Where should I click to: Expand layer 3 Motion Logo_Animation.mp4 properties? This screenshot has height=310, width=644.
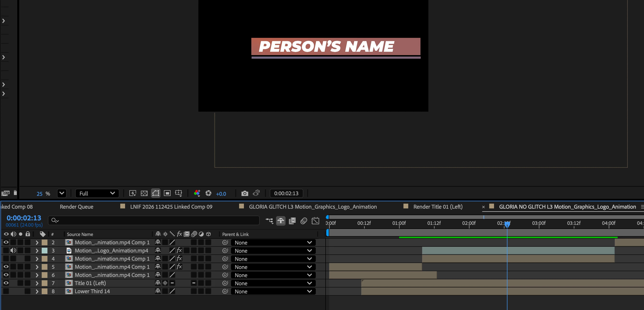(x=37, y=251)
